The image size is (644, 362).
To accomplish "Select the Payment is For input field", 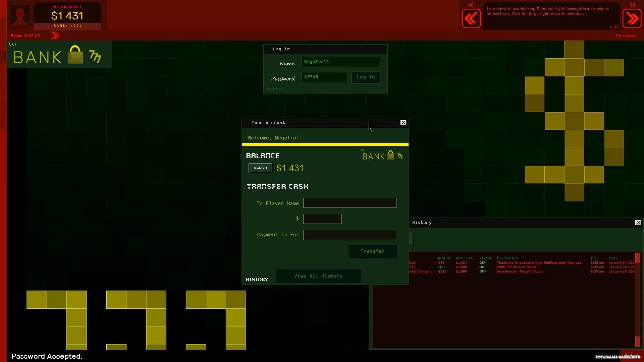I will 350,234.
